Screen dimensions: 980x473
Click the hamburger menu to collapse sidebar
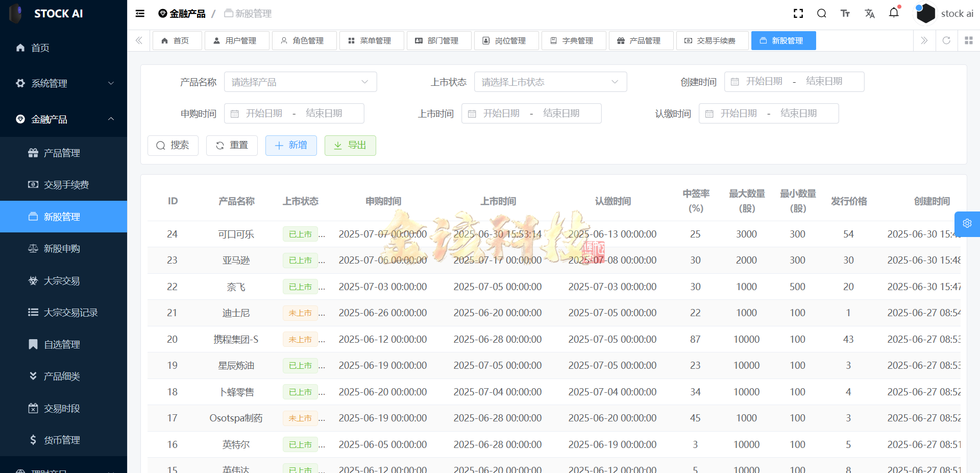(x=139, y=13)
